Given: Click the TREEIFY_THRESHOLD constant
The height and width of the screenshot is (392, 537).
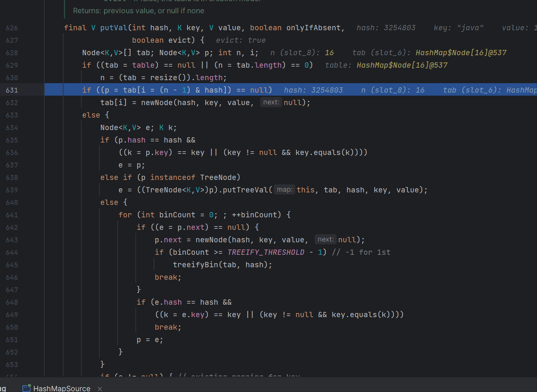Looking at the screenshot, I should tap(266, 252).
